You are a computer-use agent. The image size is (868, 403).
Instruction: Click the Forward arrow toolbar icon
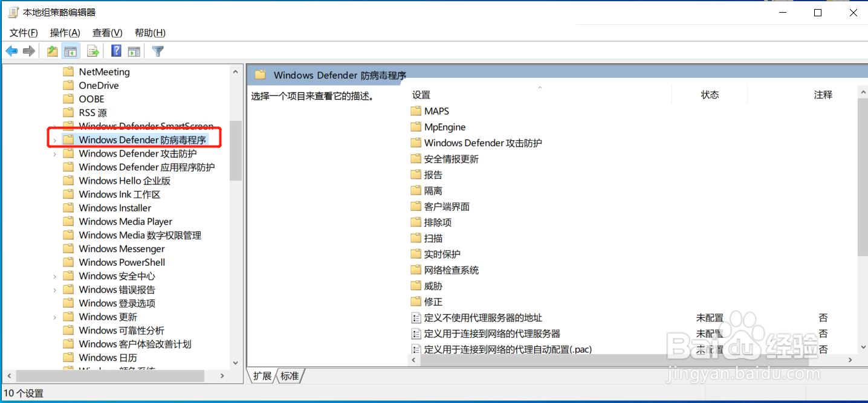(x=28, y=51)
